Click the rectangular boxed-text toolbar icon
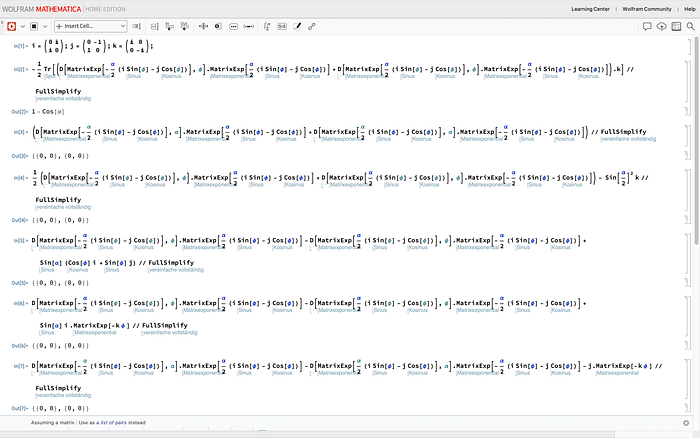This screenshot has width=700, height=438. click(282, 26)
